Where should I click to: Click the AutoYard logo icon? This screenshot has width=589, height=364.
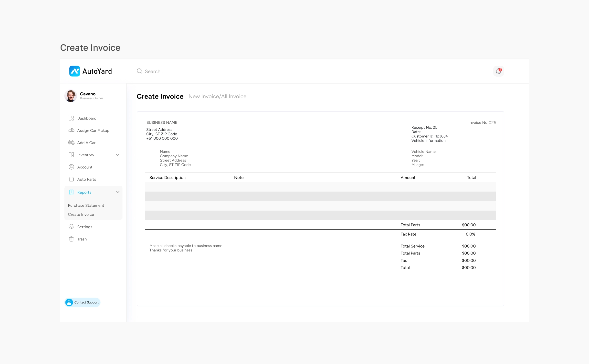pyautogui.click(x=74, y=71)
